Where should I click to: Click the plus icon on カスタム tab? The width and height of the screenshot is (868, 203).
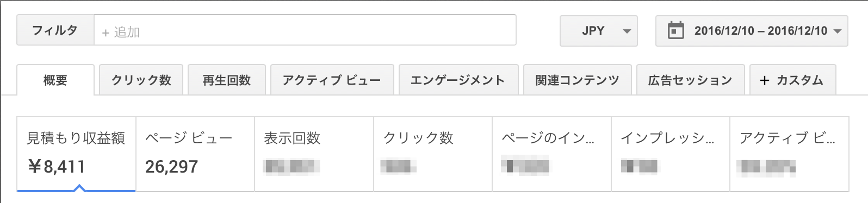(765, 80)
